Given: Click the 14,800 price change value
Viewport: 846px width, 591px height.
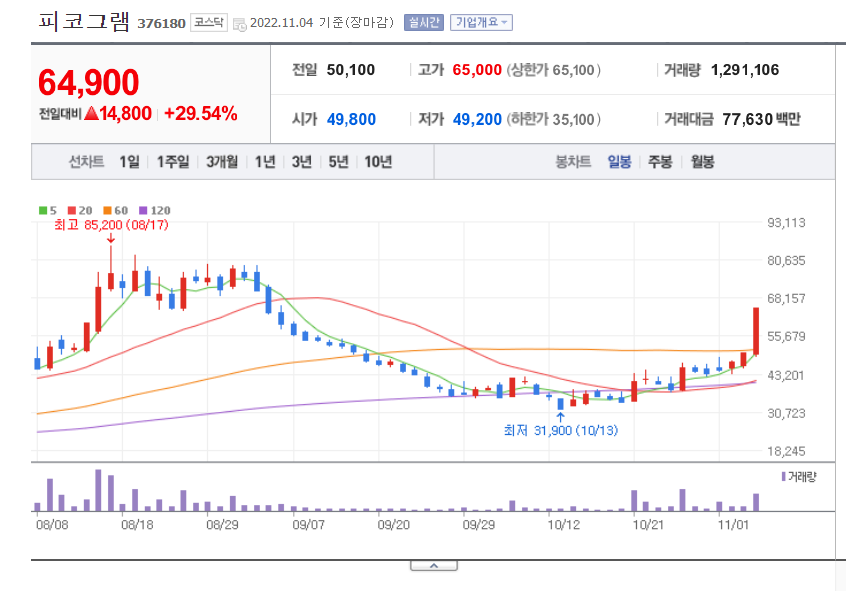Looking at the screenshot, I should pos(125,113).
